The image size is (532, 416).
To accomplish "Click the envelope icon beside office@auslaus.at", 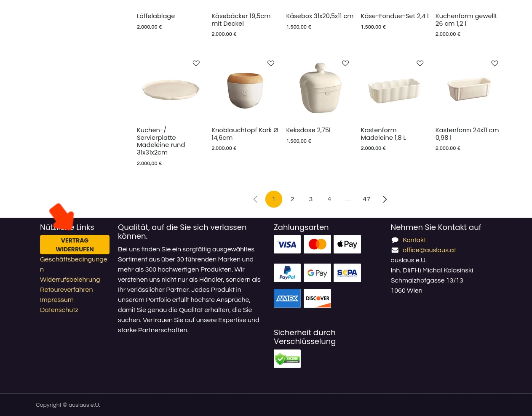I will [395, 250].
